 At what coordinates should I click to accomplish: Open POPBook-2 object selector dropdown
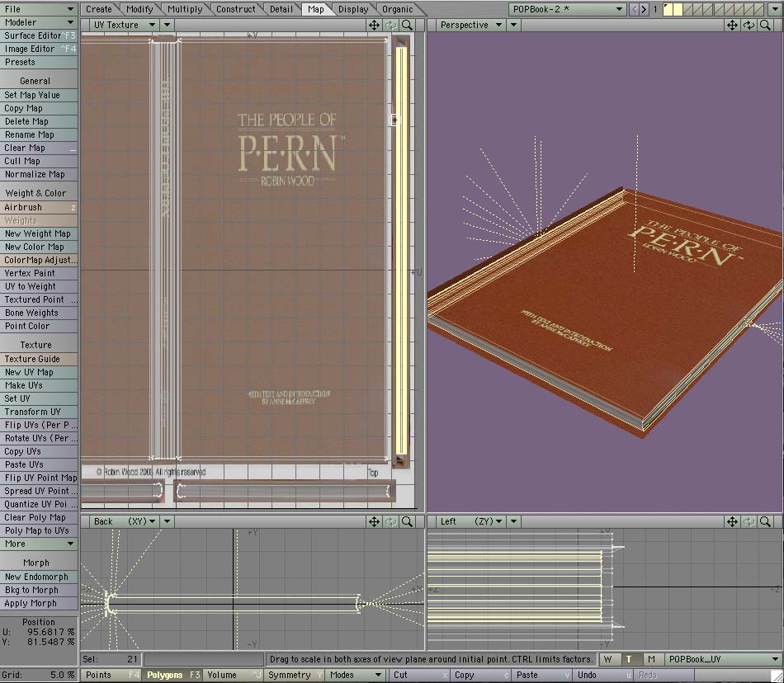coord(568,9)
